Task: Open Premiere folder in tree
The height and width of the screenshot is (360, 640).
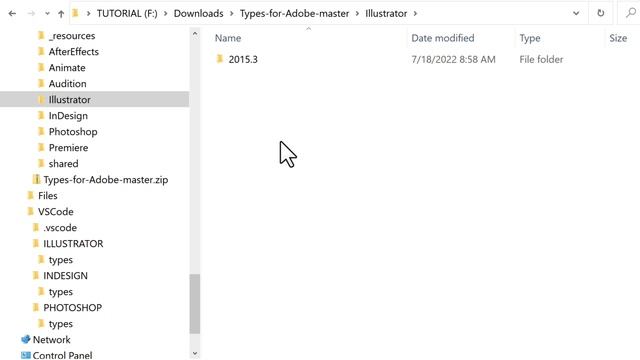Action: [x=68, y=148]
